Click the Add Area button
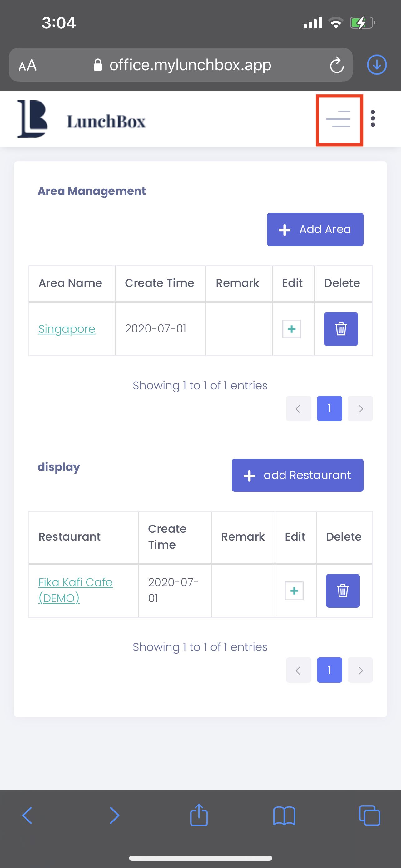Image resolution: width=401 pixels, height=868 pixels. 315,229
